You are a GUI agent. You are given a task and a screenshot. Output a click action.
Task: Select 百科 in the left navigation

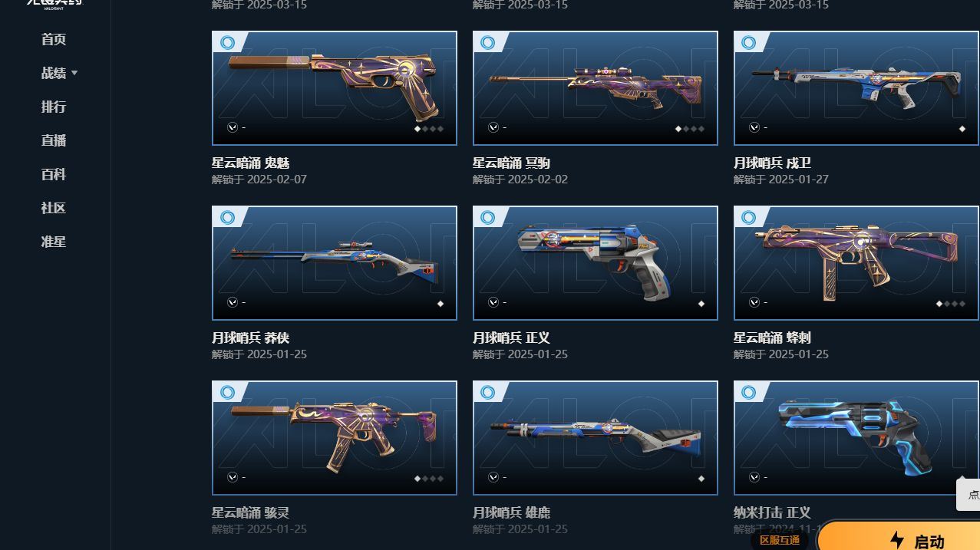point(54,174)
